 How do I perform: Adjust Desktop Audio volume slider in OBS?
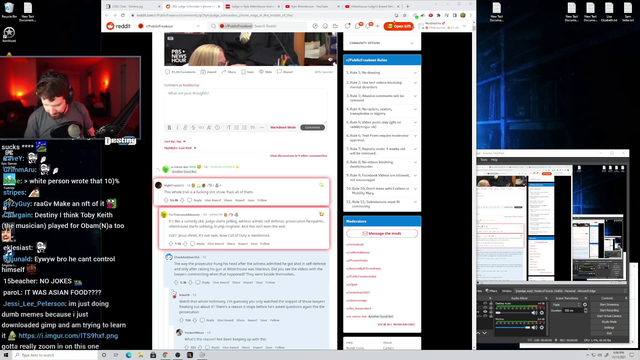point(513,313)
